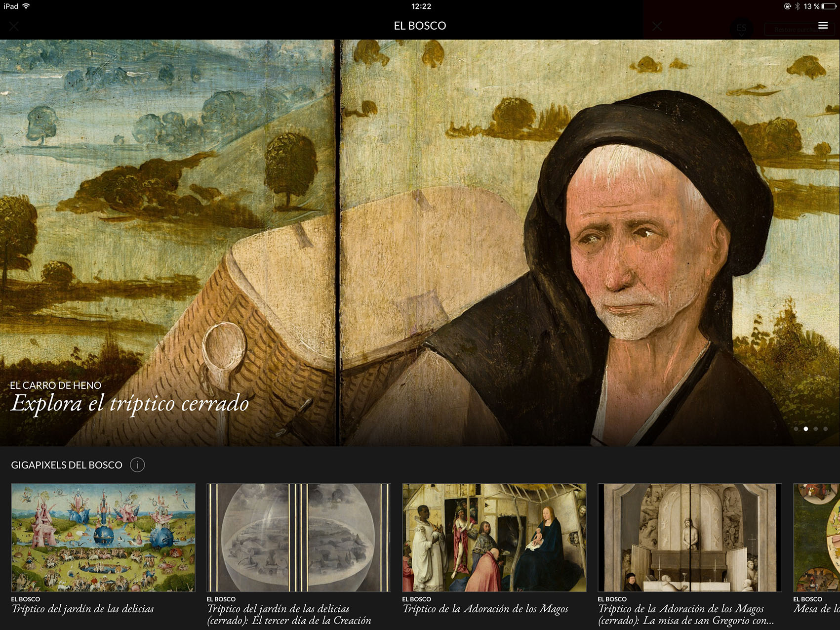Tap the Bluetooth icon in status bar
The image size is (840, 630).
click(x=797, y=6)
